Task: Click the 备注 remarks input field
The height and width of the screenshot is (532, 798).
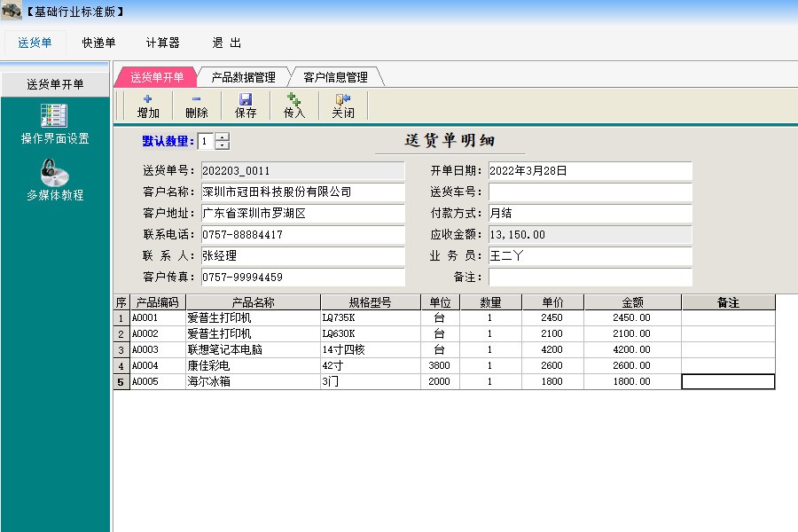Action: (x=590, y=277)
